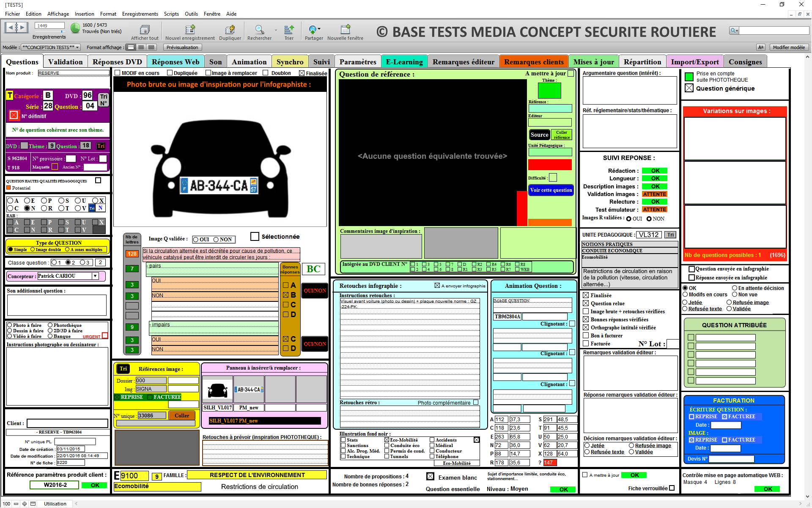Go to the next record arrow
812x508 pixels.
click(23, 28)
